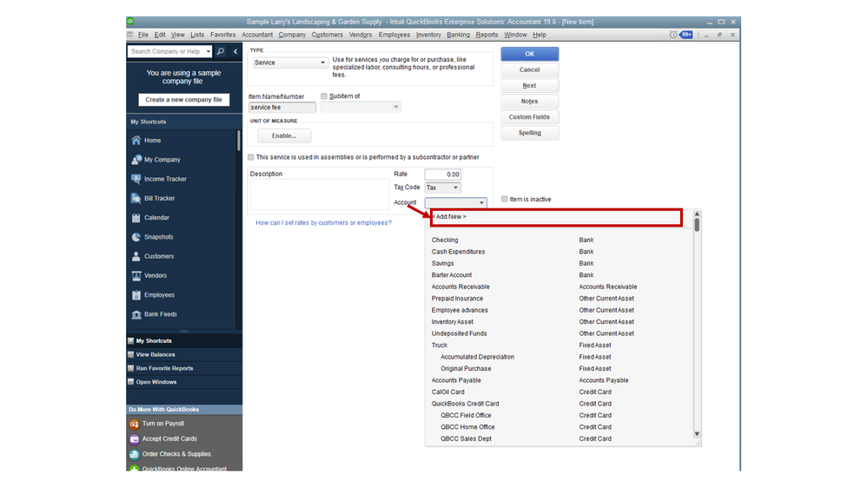The height and width of the screenshot is (488, 868).
Task: Open the Accountant menu
Action: (x=257, y=35)
